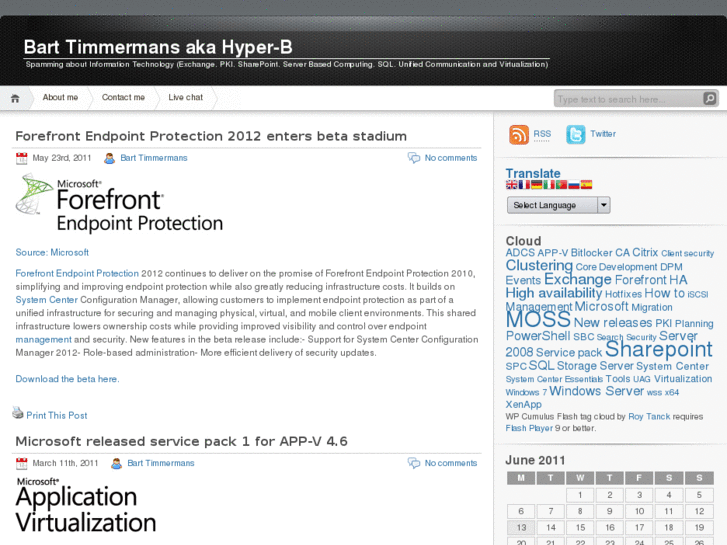Open No comments link on APP-V post

click(451, 463)
